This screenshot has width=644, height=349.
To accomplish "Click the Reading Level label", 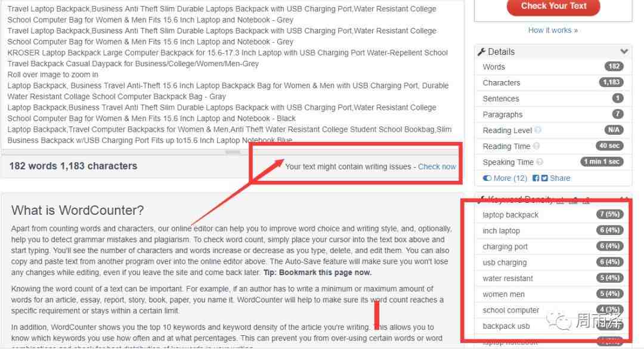I will 507,130.
